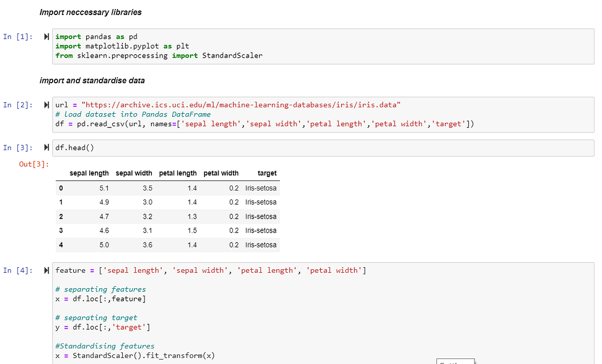Run cell In [1] using its run icon
Screen dimensions: 602x364
click(46, 37)
